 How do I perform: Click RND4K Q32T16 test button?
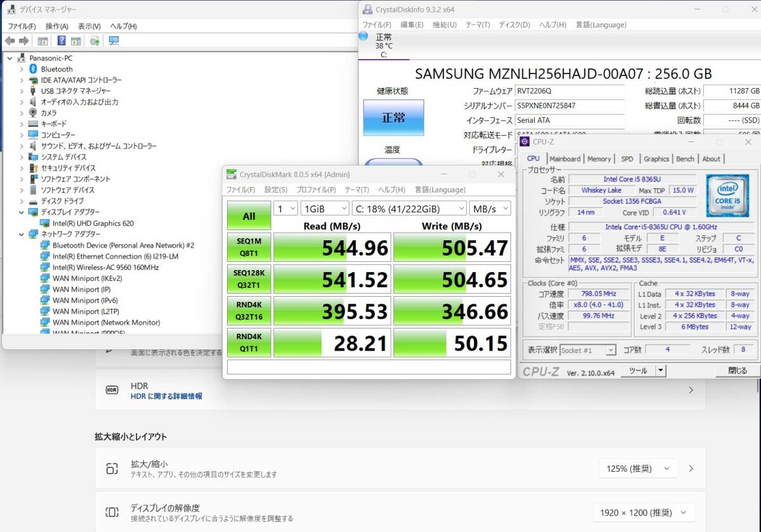click(x=249, y=311)
